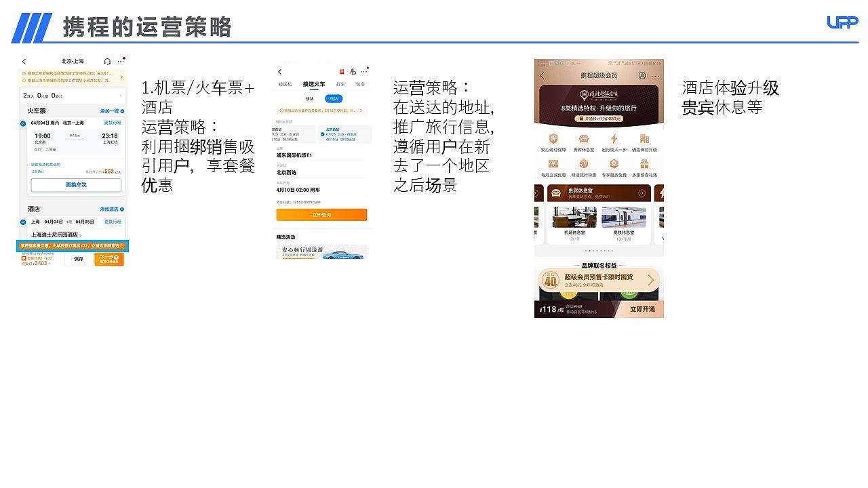This screenshot has width=868, height=488.
Task: Open the 多重惊喜礼遇 gift icon
Action: [644, 164]
